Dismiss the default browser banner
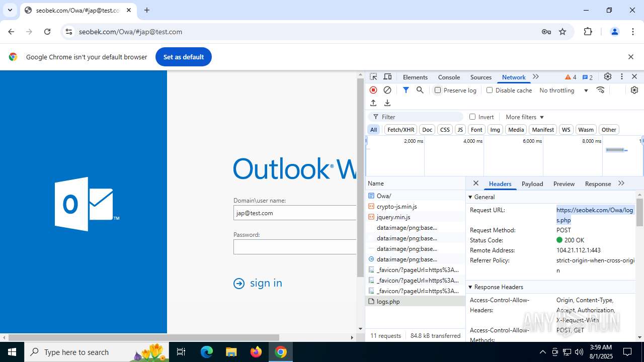 [630, 57]
